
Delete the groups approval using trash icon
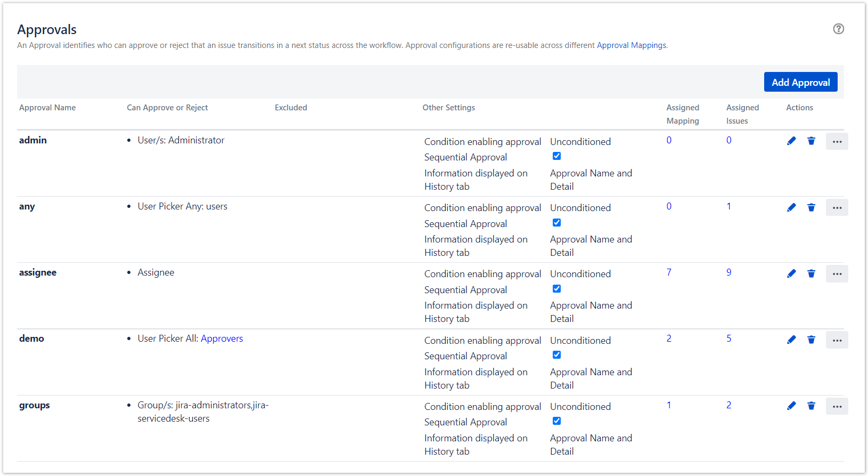coord(811,406)
